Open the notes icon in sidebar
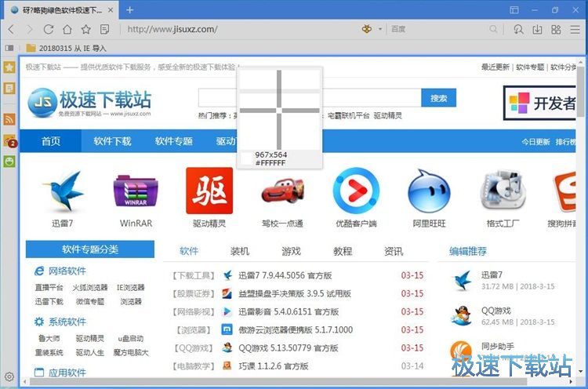This screenshot has width=588, height=389. click(x=9, y=88)
